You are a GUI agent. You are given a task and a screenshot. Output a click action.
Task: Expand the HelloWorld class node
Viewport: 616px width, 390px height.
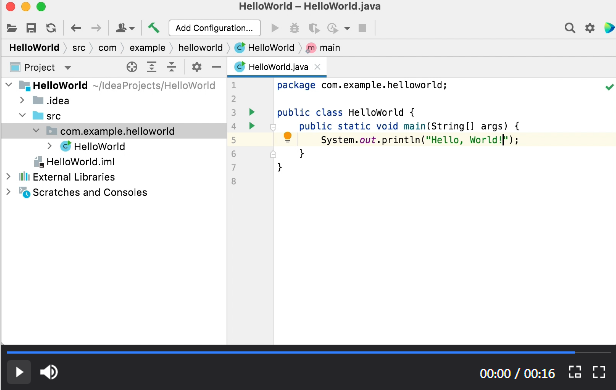point(50,146)
